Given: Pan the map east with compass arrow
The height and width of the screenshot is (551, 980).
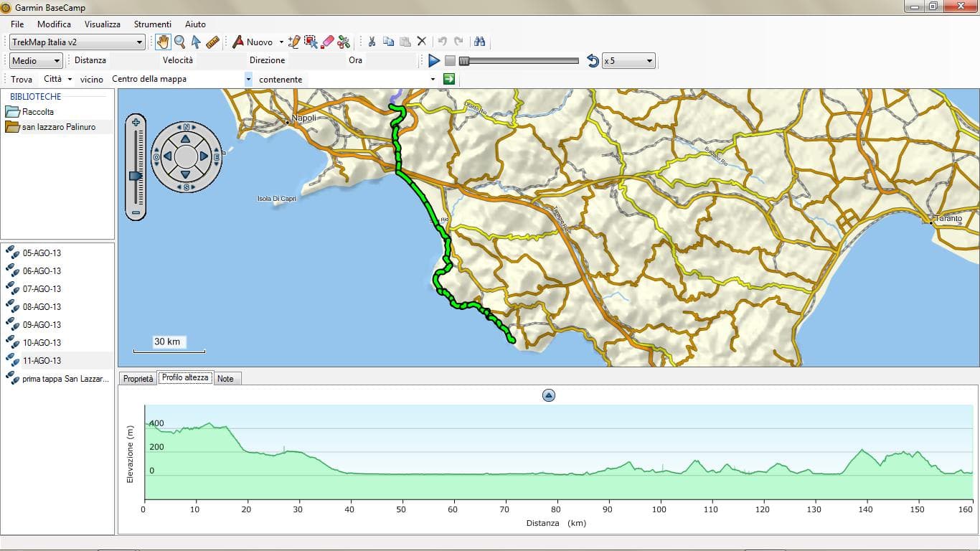Looking at the screenshot, I should pos(204,156).
